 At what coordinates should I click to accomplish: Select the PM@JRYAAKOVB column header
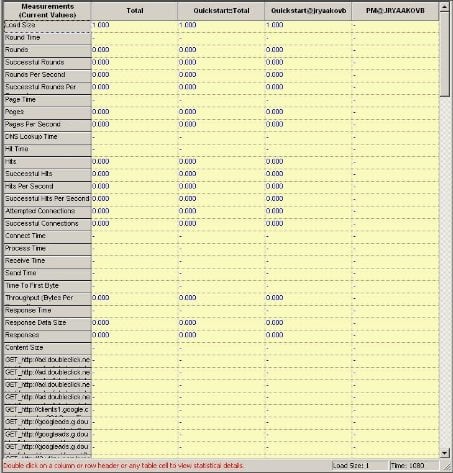(395, 11)
